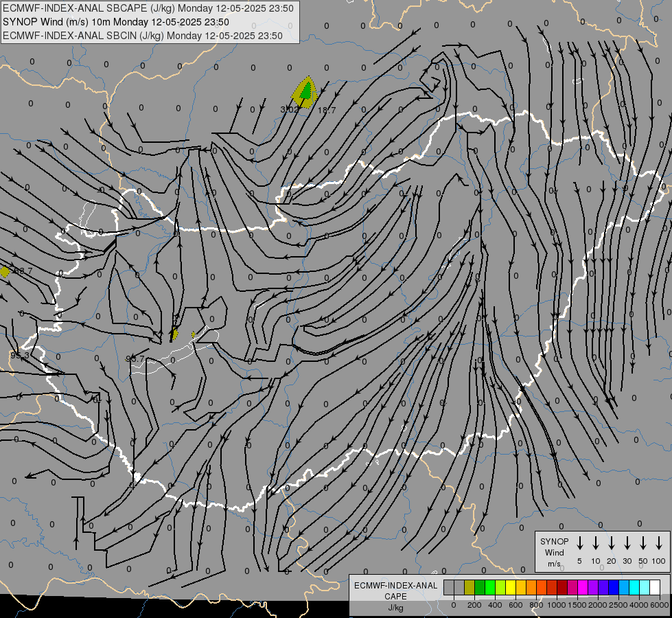Click the 95.3 value on the map

point(20,356)
